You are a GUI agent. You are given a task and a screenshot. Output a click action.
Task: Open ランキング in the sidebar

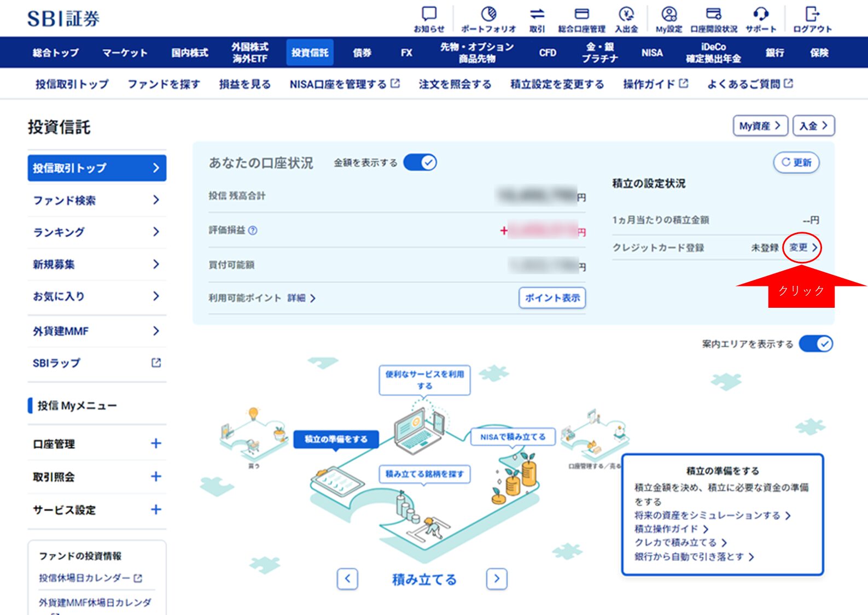pos(97,232)
